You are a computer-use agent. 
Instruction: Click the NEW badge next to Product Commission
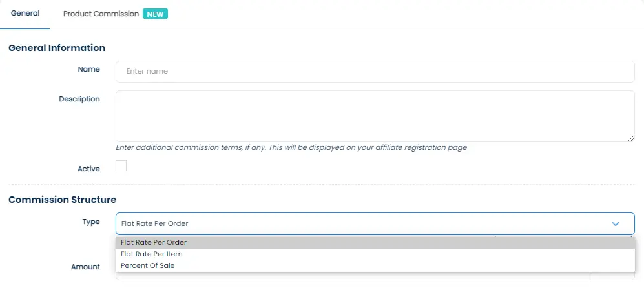coord(155,14)
